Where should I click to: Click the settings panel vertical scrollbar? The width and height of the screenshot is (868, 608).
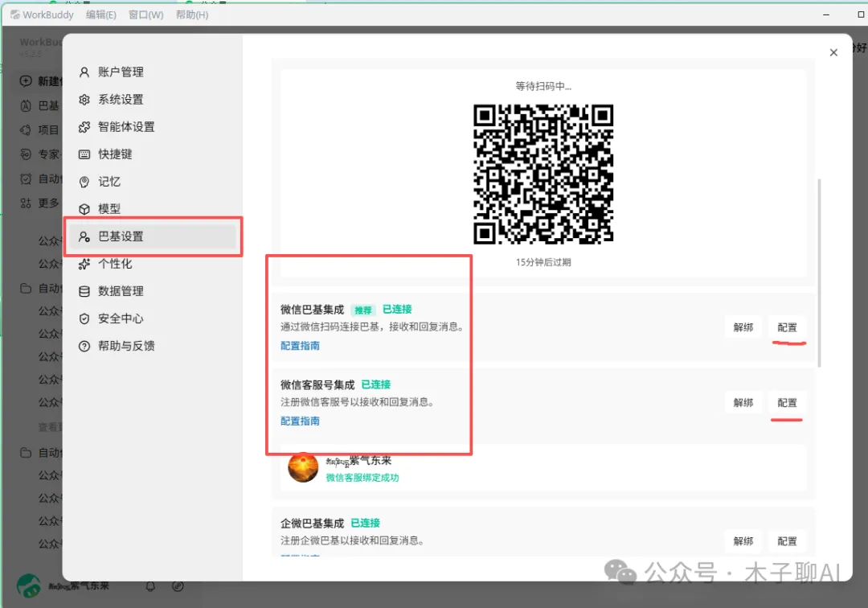(x=819, y=273)
